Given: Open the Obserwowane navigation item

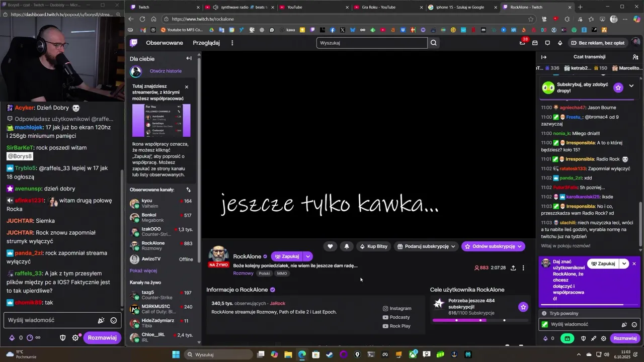Looking at the screenshot, I should pos(165,43).
